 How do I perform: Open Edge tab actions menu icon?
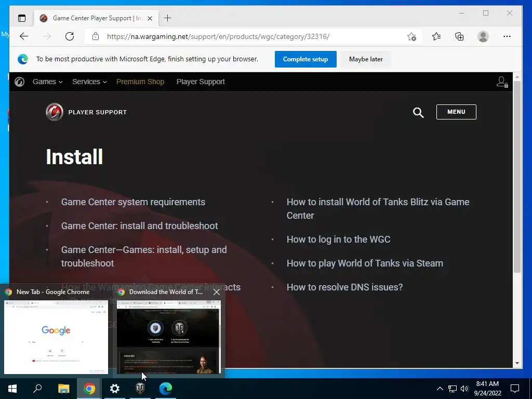[22, 18]
